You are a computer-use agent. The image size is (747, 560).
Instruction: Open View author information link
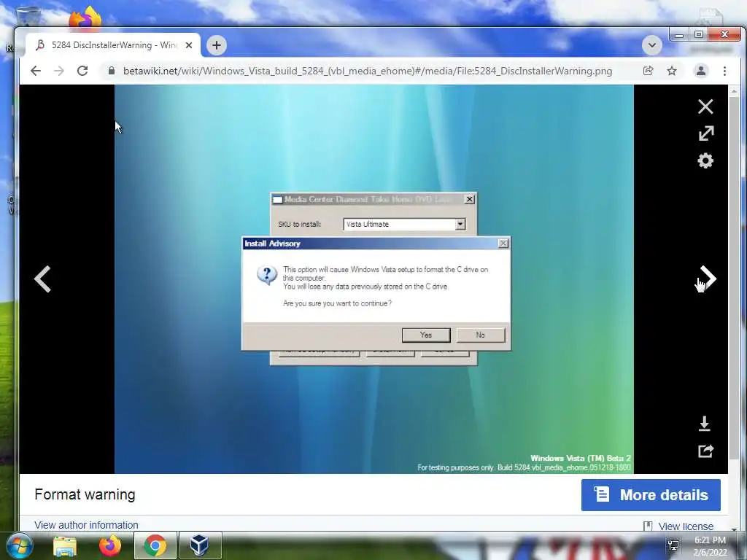click(x=86, y=525)
